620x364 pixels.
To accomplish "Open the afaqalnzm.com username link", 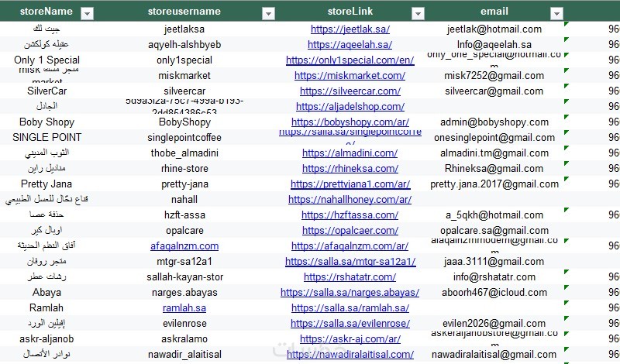I will pyautogui.click(x=184, y=246).
